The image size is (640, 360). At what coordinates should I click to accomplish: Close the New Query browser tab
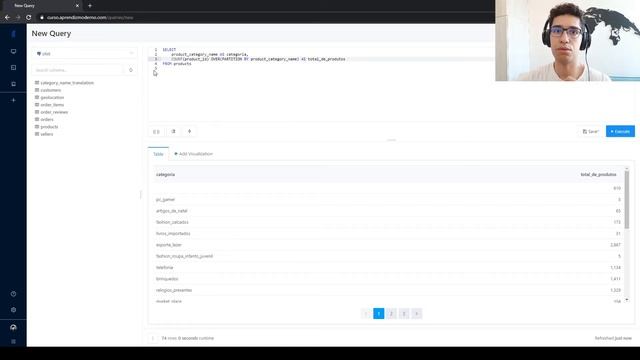click(77, 6)
